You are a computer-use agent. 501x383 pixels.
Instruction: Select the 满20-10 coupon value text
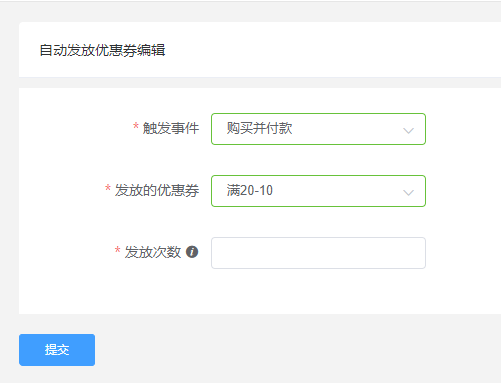tap(250, 191)
